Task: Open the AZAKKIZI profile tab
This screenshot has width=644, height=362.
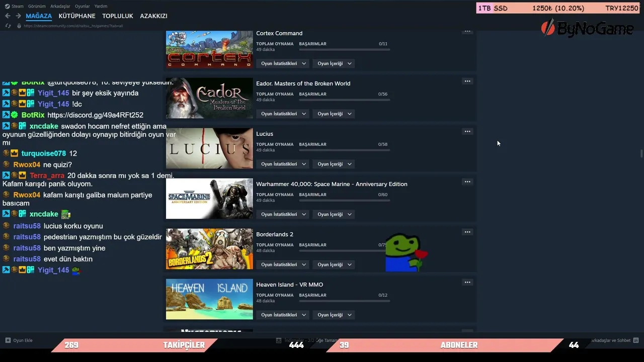Action: [x=153, y=16]
